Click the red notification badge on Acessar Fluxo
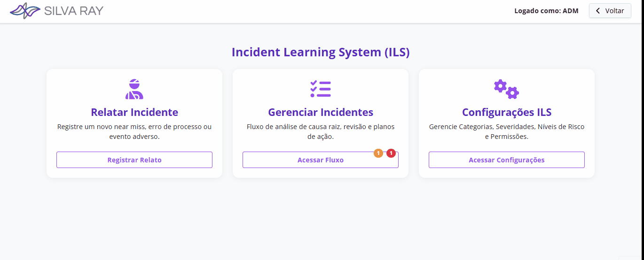644x260 pixels. click(391, 153)
